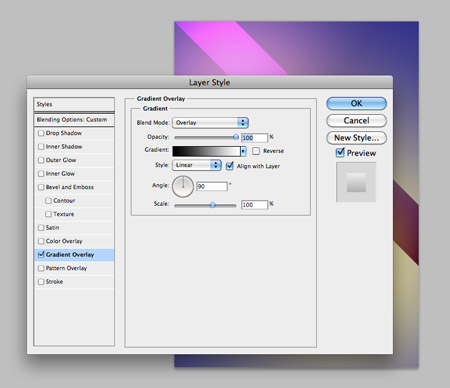Toggle the Stroke checkbox
Screen dimensions: 450x388
pos(41,282)
